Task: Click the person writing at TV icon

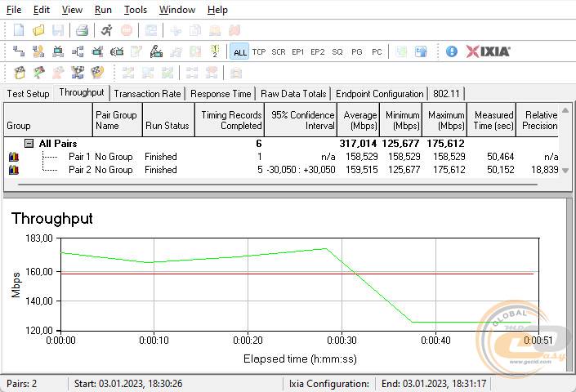Action: click(156, 51)
